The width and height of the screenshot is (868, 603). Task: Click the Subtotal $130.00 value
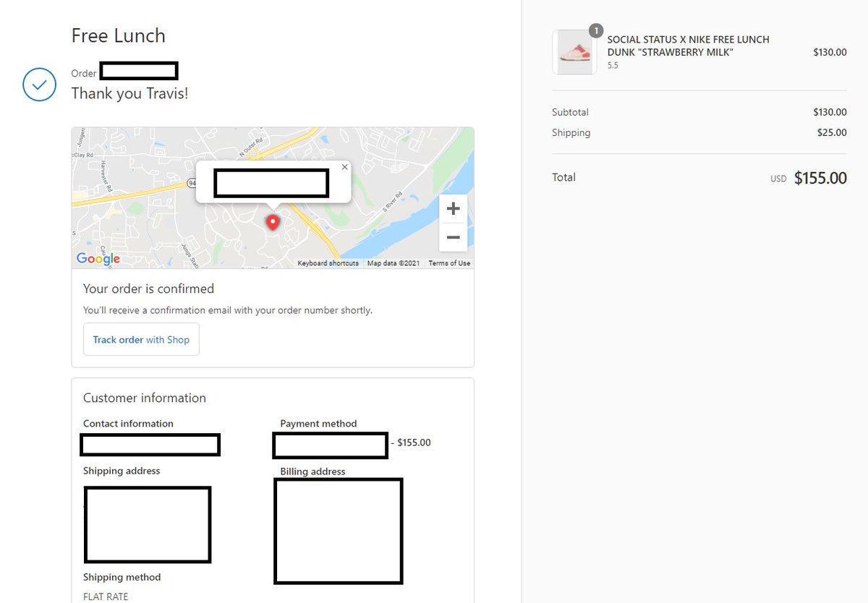(x=830, y=112)
